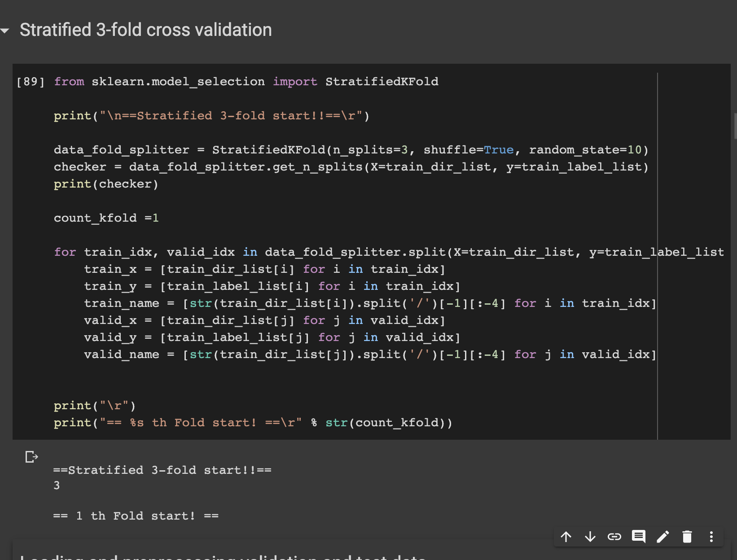Delete the current cell with trash icon
Image resolution: width=737 pixels, height=560 pixels.
(x=687, y=536)
